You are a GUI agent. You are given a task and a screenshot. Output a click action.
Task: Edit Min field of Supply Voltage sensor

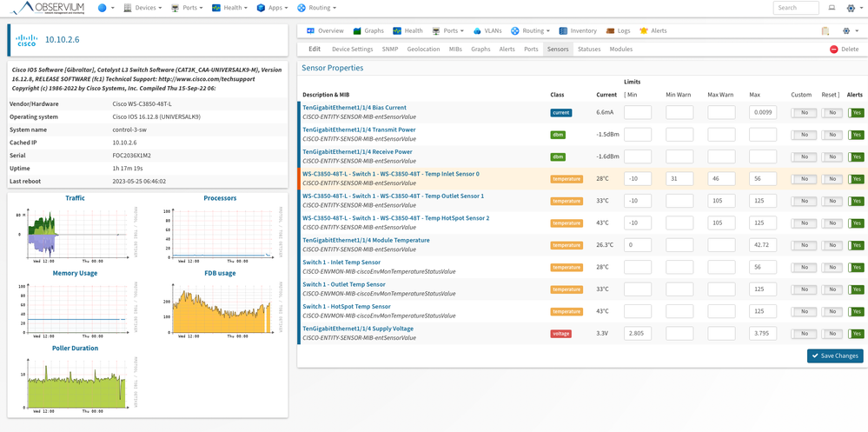638,334
